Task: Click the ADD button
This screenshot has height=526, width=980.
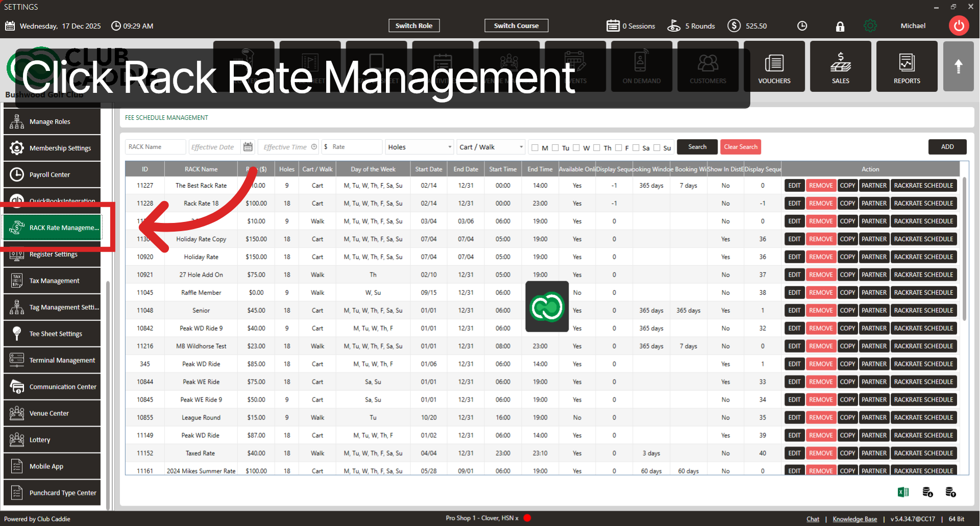Action: point(947,147)
